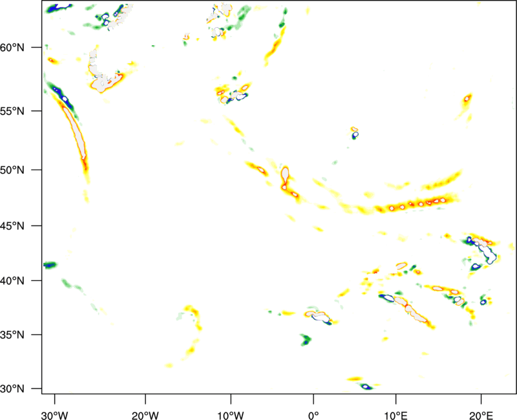517x420 pixels.
Task: Click the 10°W longitude label
Action: click(231, 415)
